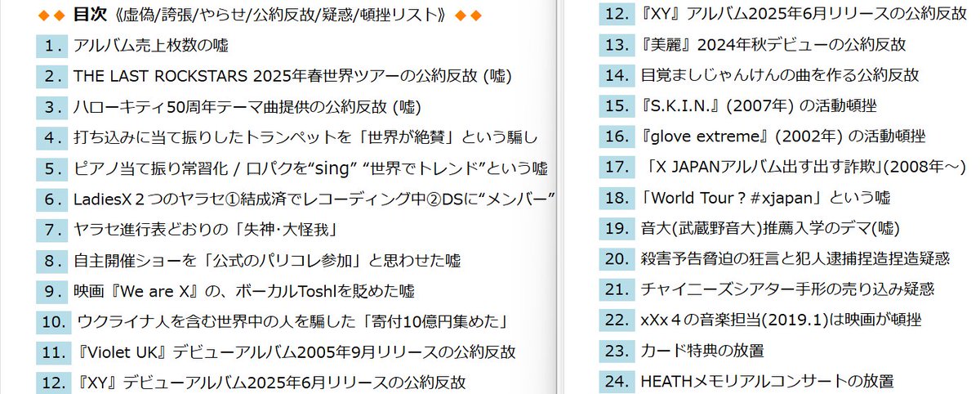The height and width of the screenshot is (394, 980).
Task: Open 『glove extreme』(2002年) の活動頓挫
Action: pos(782,136)
